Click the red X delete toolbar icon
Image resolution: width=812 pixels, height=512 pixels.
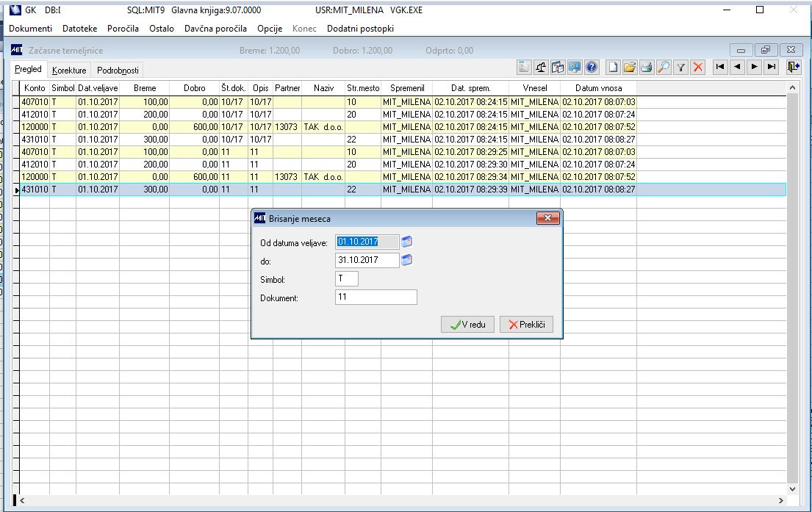click(x=697, y=68)
